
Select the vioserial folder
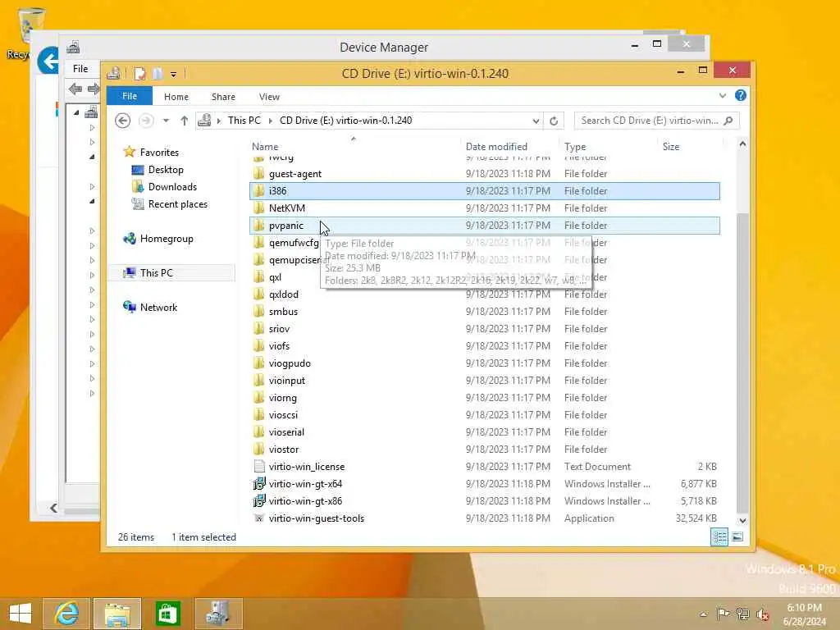484,431
